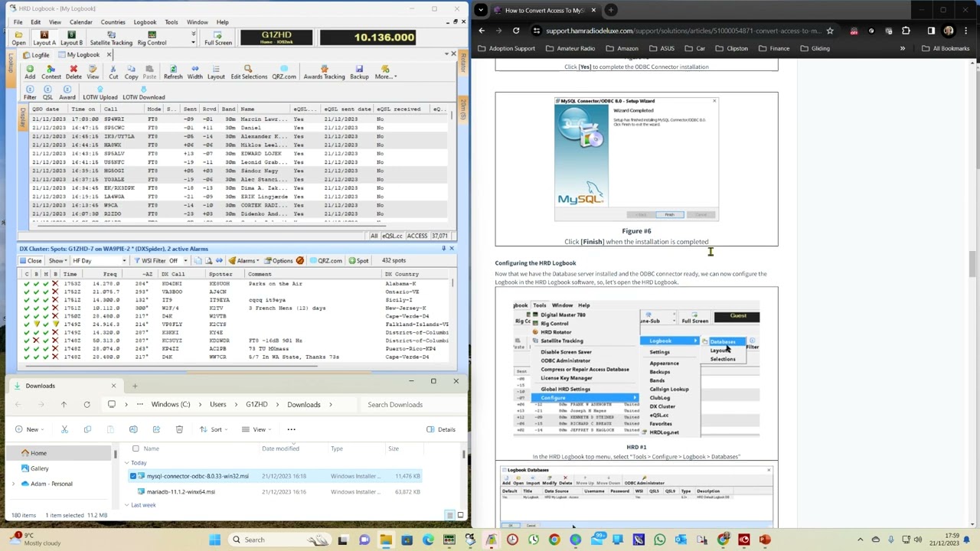Click LOTW Download icon

click(x=143, y=93)
